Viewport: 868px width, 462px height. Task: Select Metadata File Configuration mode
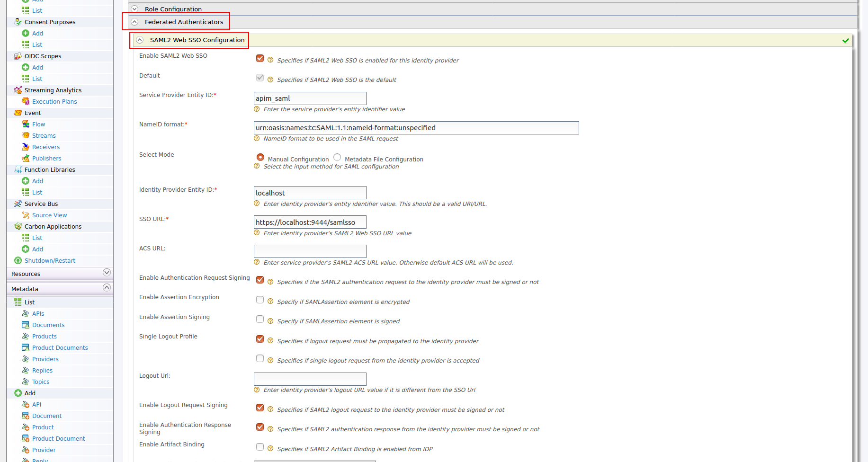pyautogui.click(x=337, y=157)
